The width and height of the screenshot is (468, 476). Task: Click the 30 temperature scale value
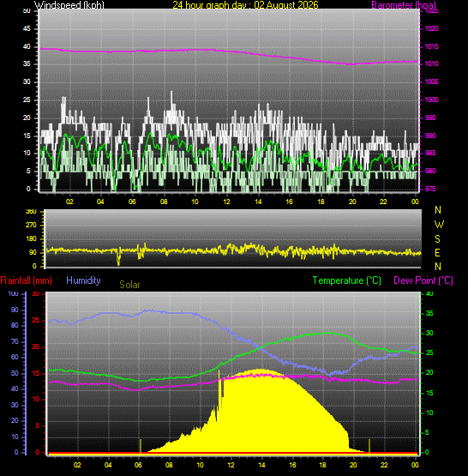click(429, 333)
